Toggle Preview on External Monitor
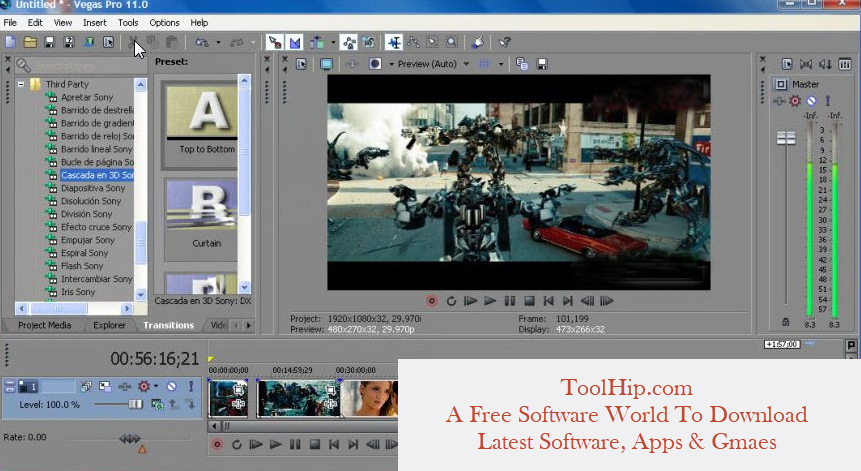The height and width of the screenshot is (471, 861). [326, 64]
